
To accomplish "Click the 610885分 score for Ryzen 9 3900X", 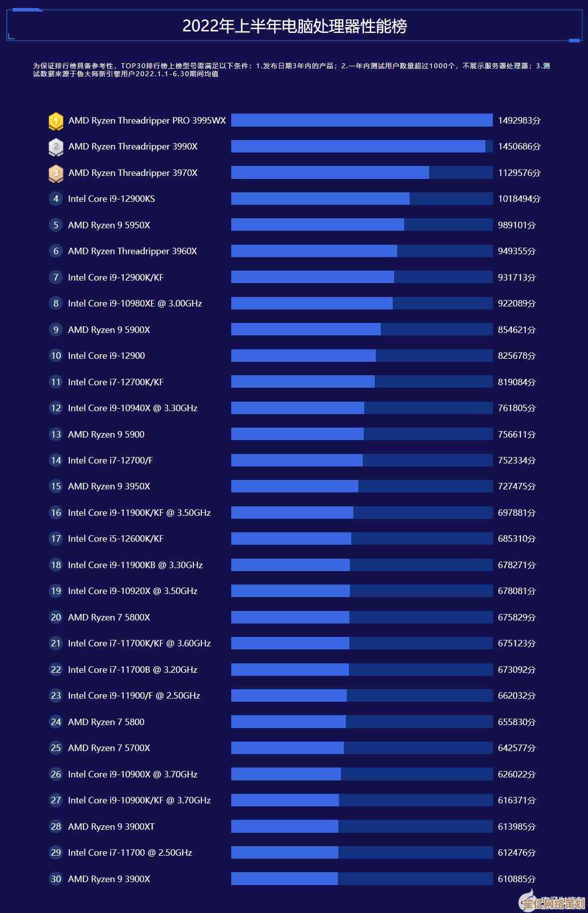I will tap(517, 879).
